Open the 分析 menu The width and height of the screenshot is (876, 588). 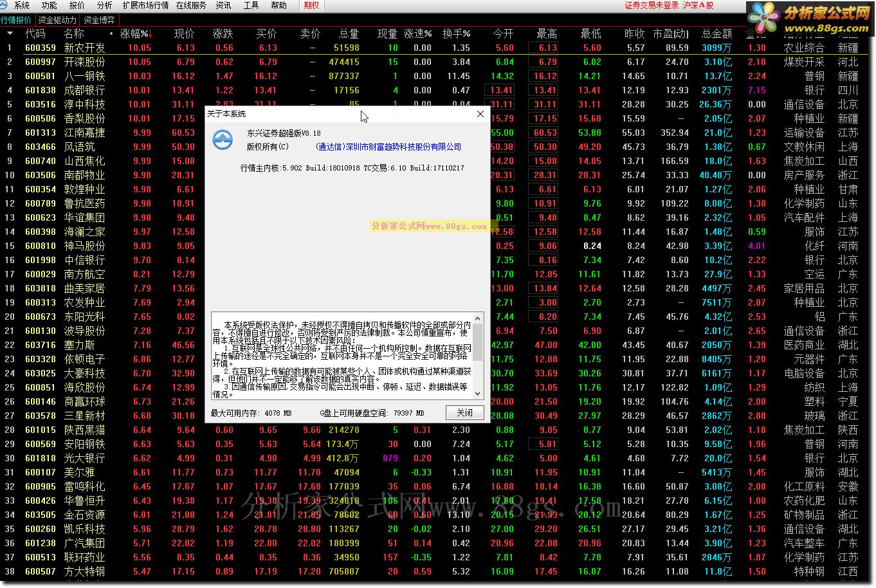(104, 5)
